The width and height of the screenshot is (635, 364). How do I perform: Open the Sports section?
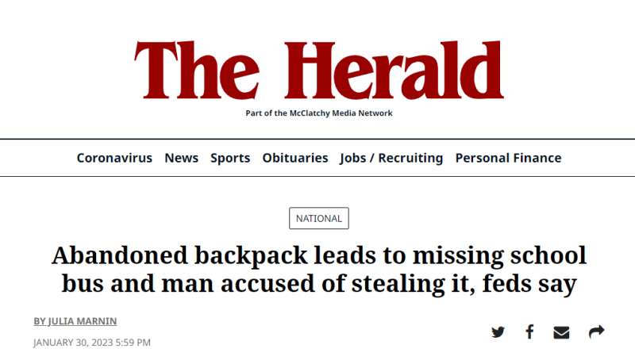point(230,158)
